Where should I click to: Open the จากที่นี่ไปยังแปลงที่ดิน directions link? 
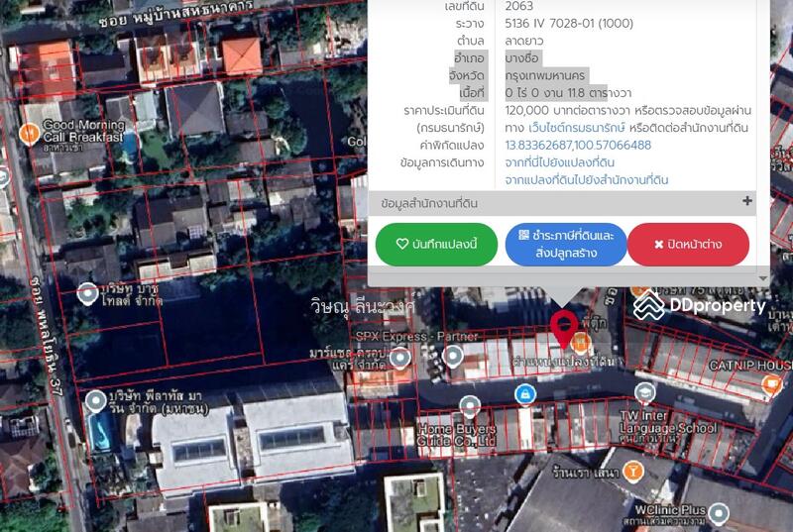[559, 162]
